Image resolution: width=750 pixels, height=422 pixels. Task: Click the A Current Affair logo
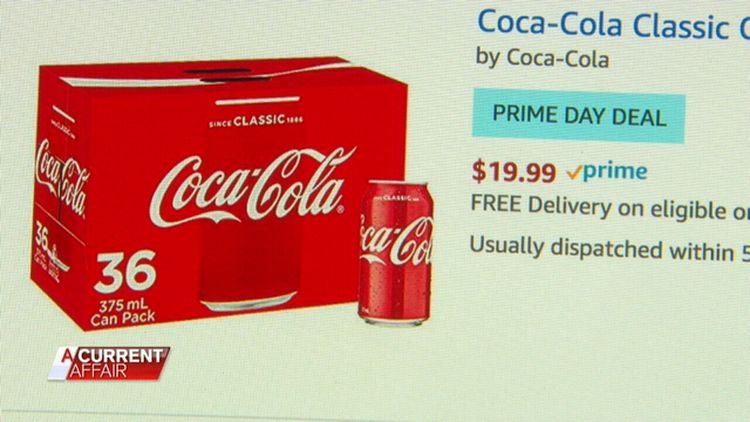109,364
